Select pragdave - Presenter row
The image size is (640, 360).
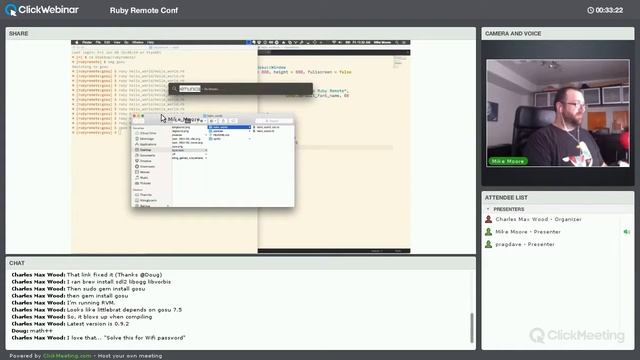point(557,244)
